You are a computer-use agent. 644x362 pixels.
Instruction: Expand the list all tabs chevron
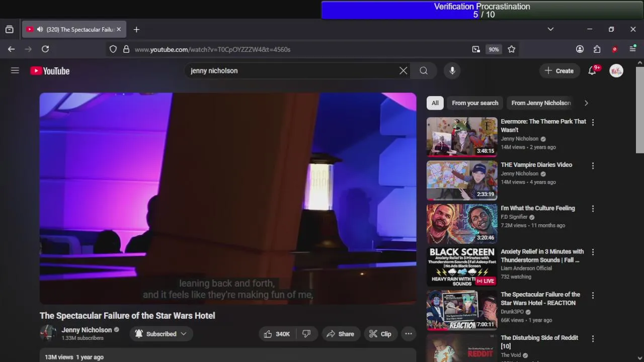click(550, 29)
